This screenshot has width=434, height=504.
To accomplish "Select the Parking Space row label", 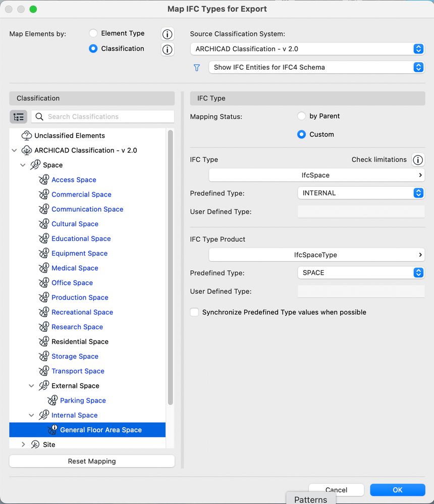I will 83,400.
